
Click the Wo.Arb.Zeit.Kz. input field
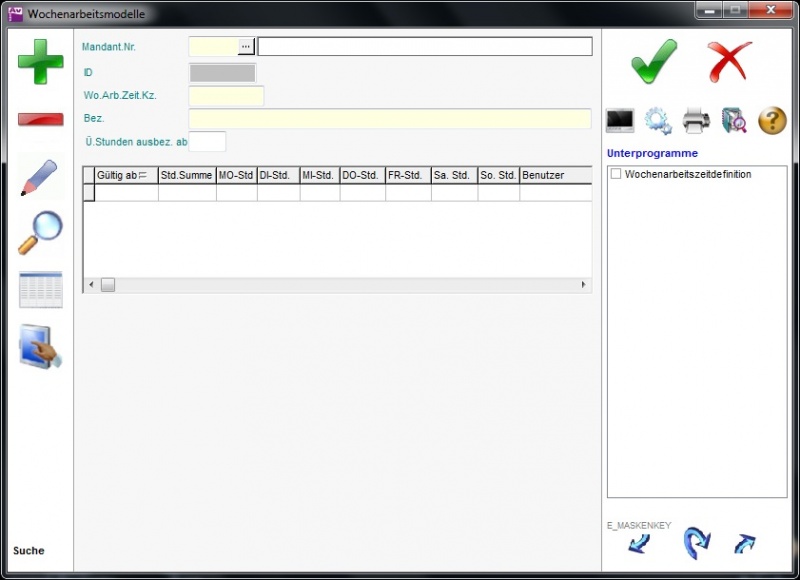click(x=226, y=95)
